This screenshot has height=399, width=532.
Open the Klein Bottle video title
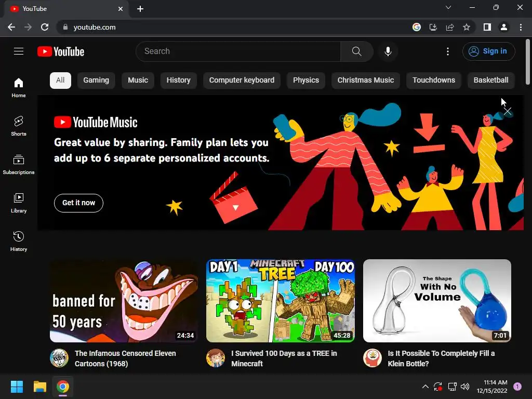441,358
